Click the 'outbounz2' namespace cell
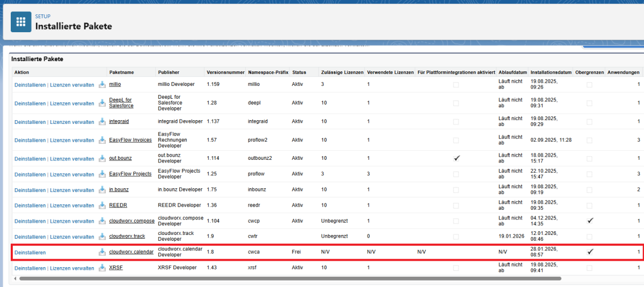644x287 pixels. pos(260,158)
